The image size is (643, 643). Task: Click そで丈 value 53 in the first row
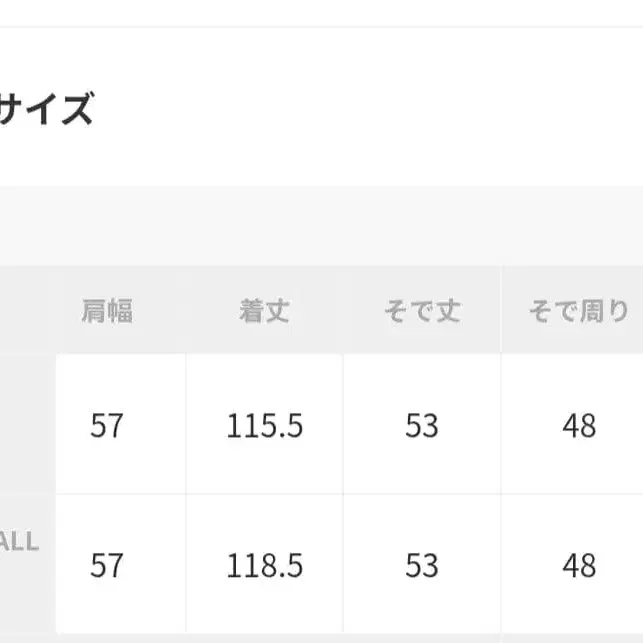(421, 427)
